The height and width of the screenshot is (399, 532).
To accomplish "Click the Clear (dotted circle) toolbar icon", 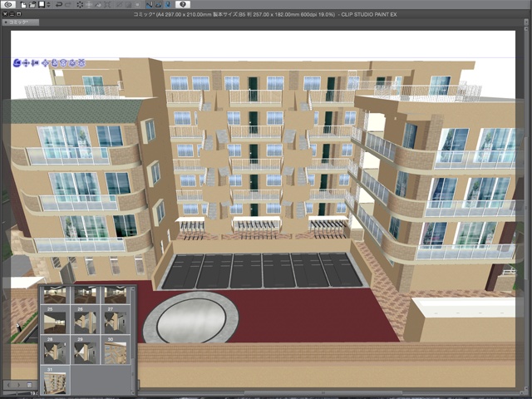I will coord(80,5).
